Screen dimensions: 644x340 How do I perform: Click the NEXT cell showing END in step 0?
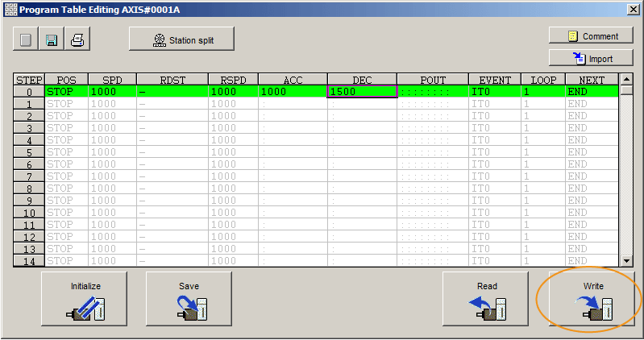pyautogui.click(x=591, y=92)
